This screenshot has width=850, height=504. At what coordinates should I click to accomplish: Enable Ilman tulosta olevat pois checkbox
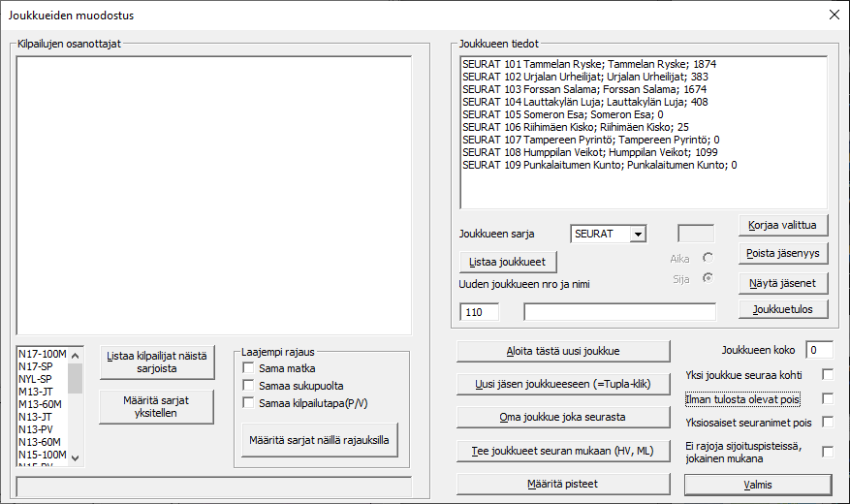[x=828, y=398]
